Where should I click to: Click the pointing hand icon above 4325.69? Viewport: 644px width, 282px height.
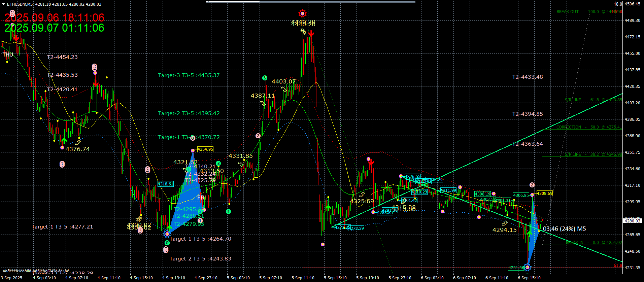(362, 195)
